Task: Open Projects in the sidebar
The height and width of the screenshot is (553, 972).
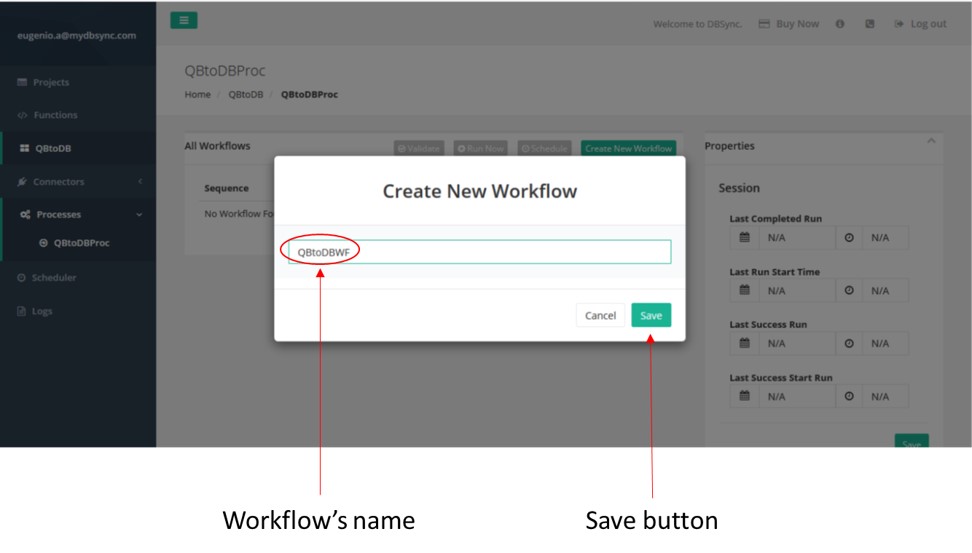Action: click(x=50, y=83)
